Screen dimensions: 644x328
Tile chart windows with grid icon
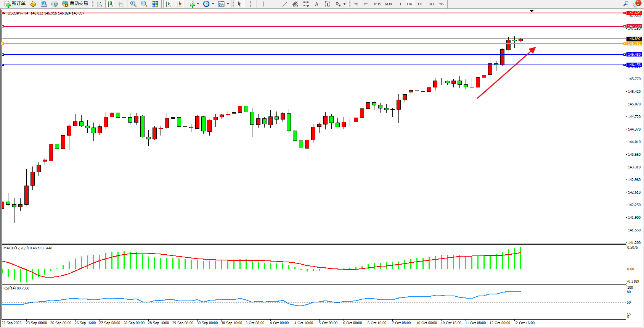point(155,4)
